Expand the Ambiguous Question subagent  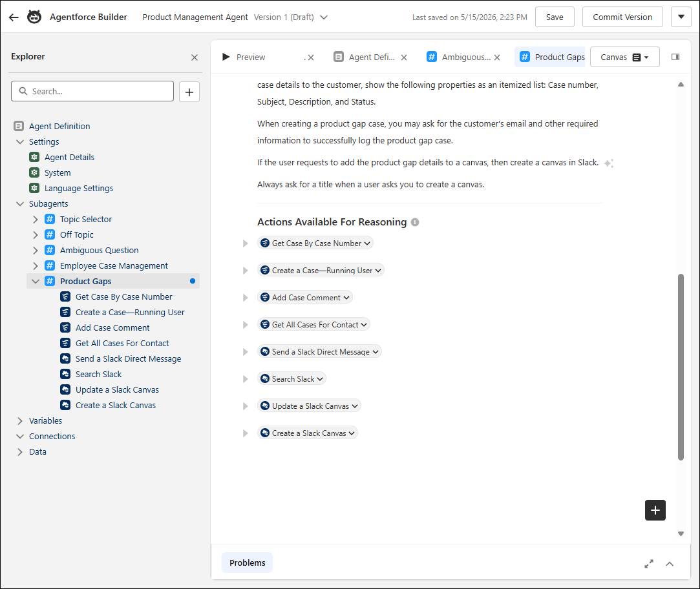click(36, 251)
